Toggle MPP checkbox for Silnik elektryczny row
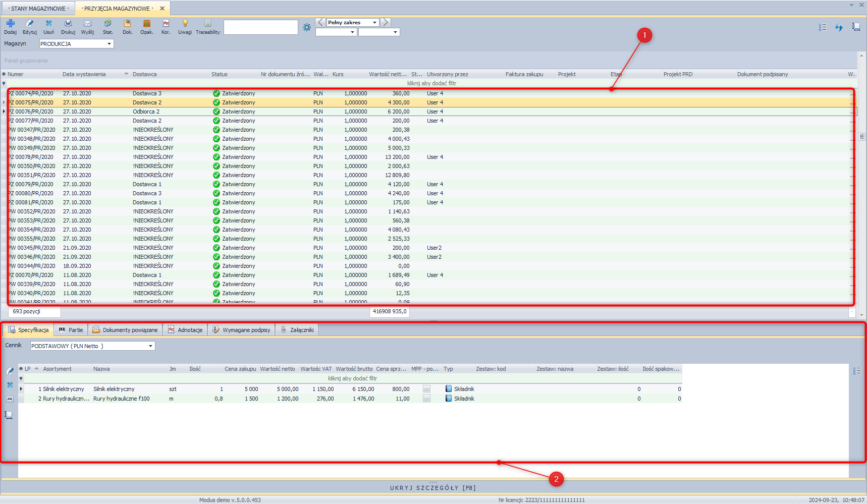867x504 pixels. click(x=426, y=389)
